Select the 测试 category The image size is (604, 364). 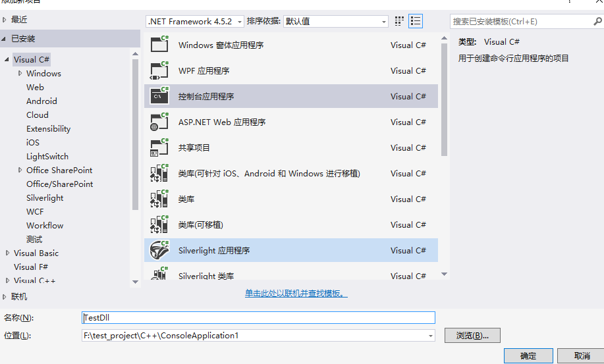point(34,240)
